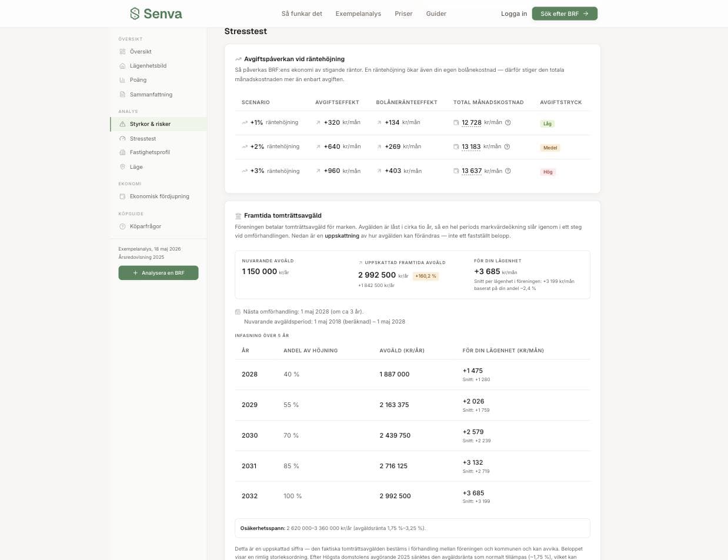Click the 2028 year row label
728x560 pixels.
(x=249, y=374)
